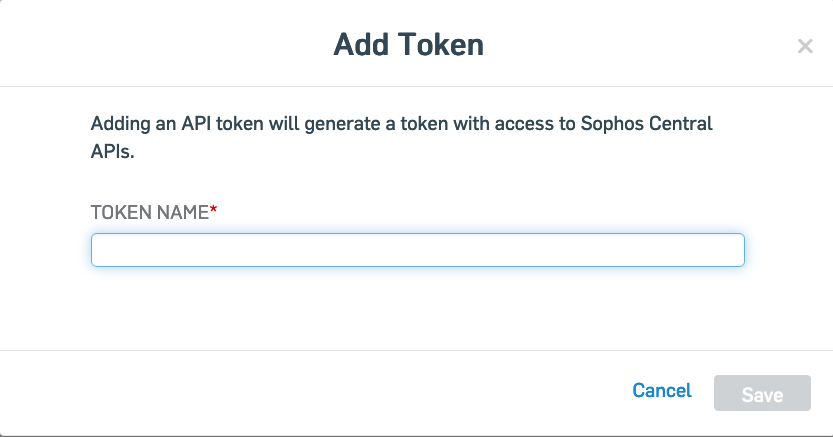Click the red required asterisk
Image resolution: width=833 pixels, height=437 pixels.
click(x=213, y=210)
